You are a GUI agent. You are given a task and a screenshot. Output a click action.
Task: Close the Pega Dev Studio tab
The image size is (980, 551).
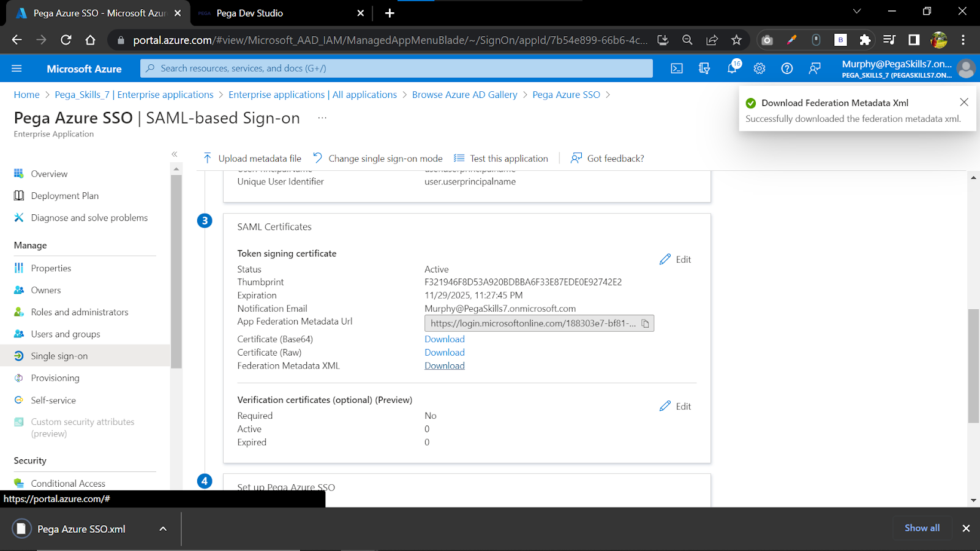tap(360, 13)
